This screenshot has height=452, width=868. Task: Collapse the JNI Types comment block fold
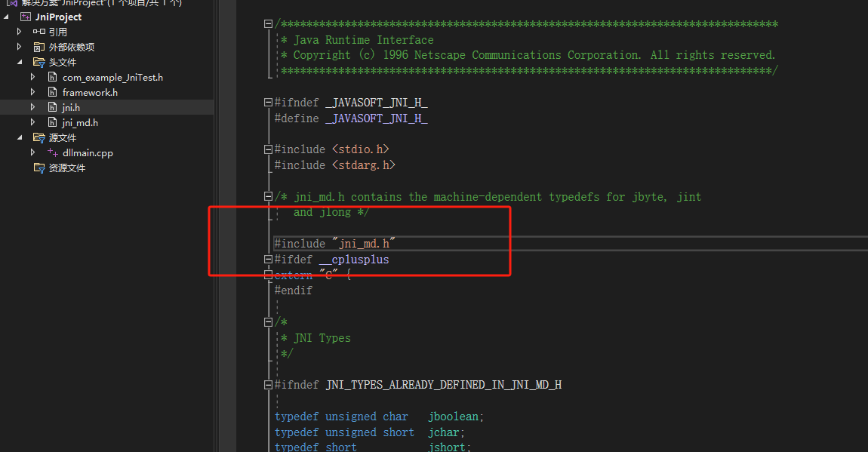pos(268,321)
